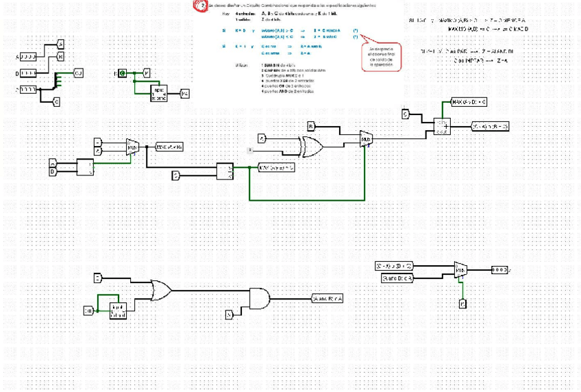Viewport: 581px width, 392px height.
Task: Click the XOR gate in the middle circuit
Action: [311, 147]
